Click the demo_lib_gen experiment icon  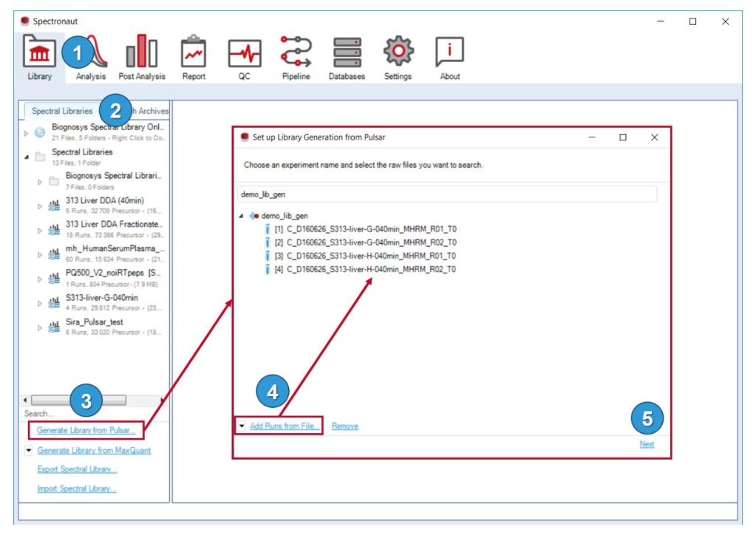[254, 216]
